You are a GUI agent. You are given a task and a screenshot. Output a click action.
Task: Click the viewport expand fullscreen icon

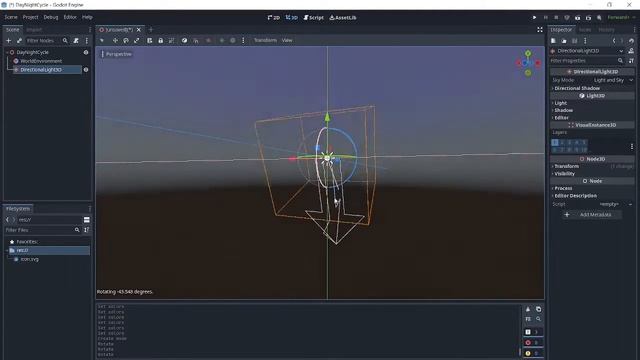tap(540, 30)
